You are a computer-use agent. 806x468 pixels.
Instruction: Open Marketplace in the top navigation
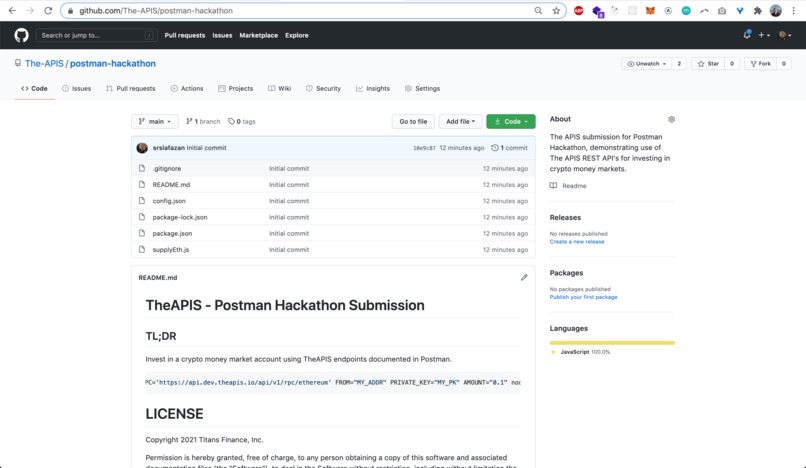[x=259, y=35]
